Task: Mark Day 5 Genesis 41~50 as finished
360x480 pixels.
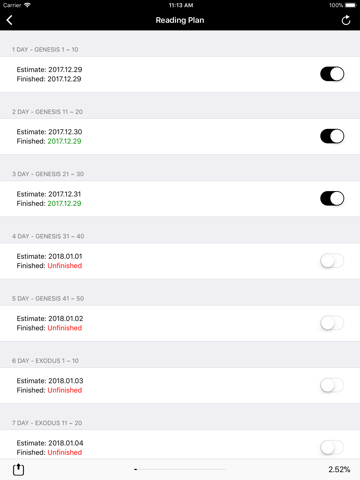Action: coord(332,323)
